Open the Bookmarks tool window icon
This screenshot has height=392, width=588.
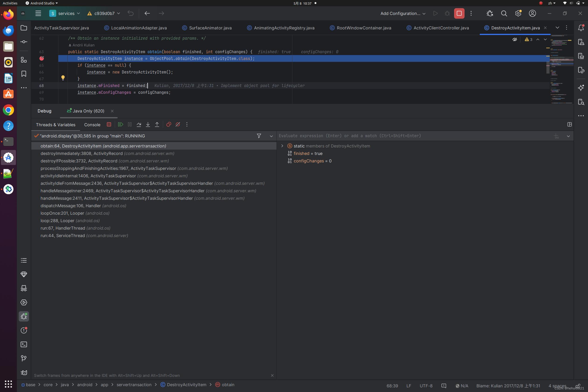[24, 74]
